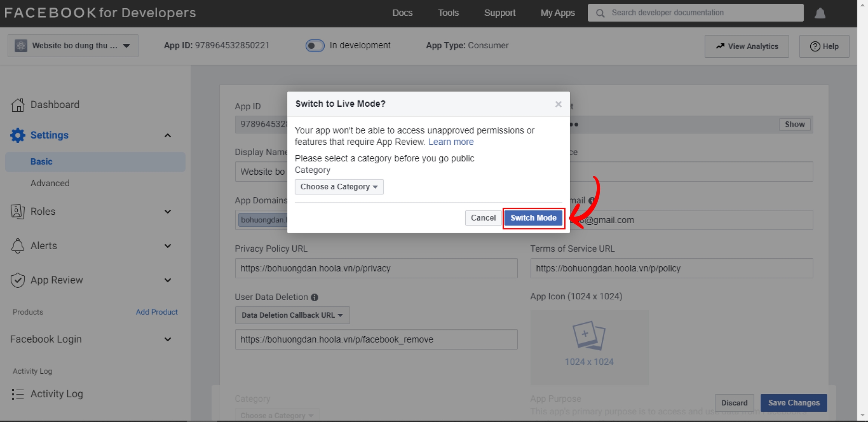
Task: Click the Alerts bell icon in sidebar
Action: click(x=18, y=246)
